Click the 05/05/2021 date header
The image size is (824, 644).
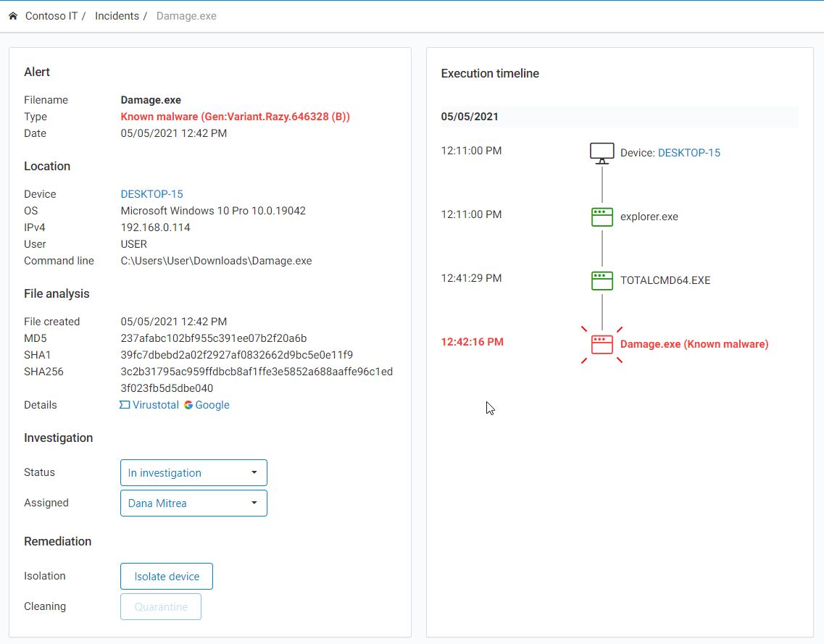click(470, 117)
